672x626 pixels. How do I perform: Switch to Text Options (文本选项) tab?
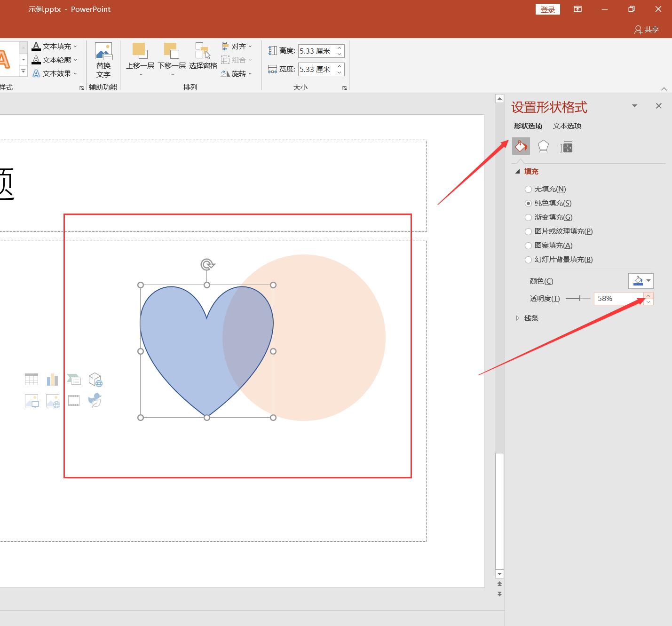[567, 126]
